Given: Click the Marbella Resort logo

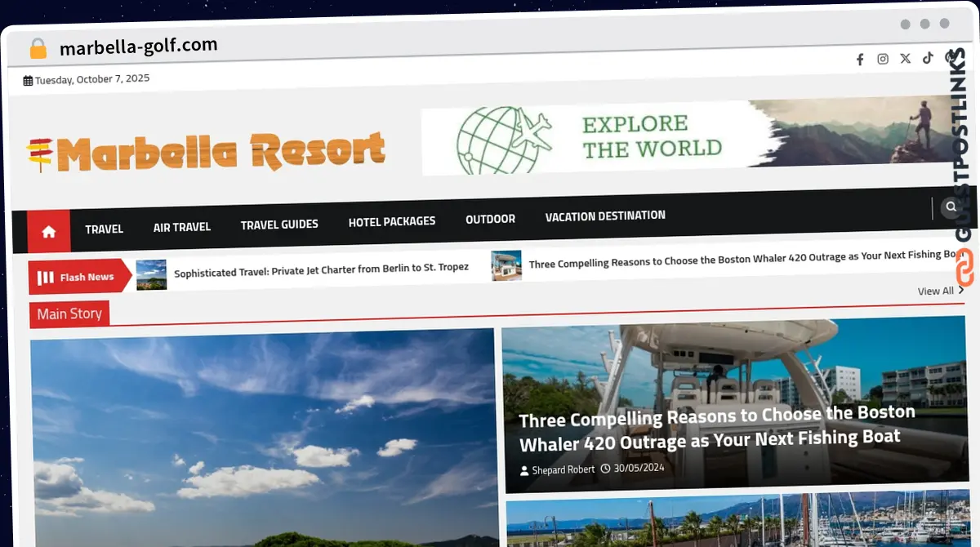Looking at the screenshot, I should tap(206, 153).
